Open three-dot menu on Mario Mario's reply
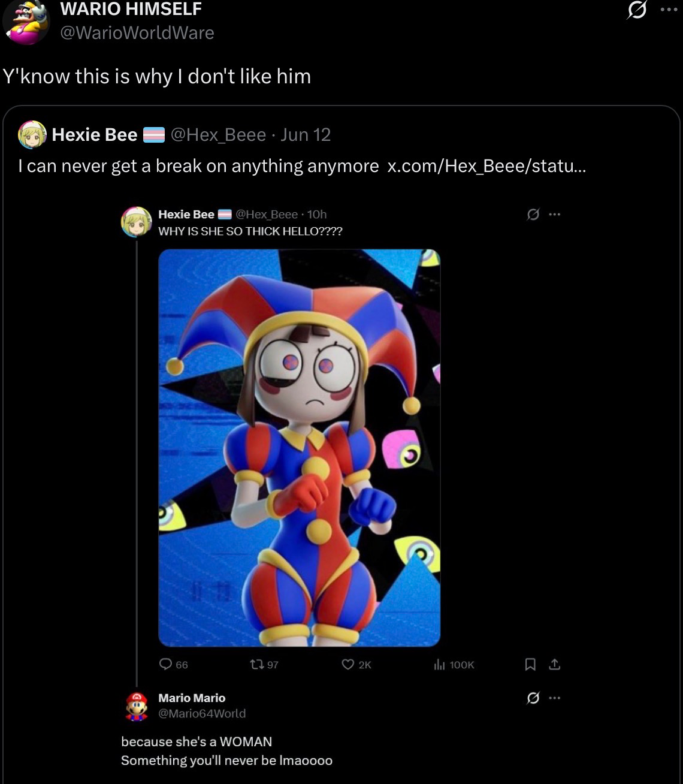 555,698
